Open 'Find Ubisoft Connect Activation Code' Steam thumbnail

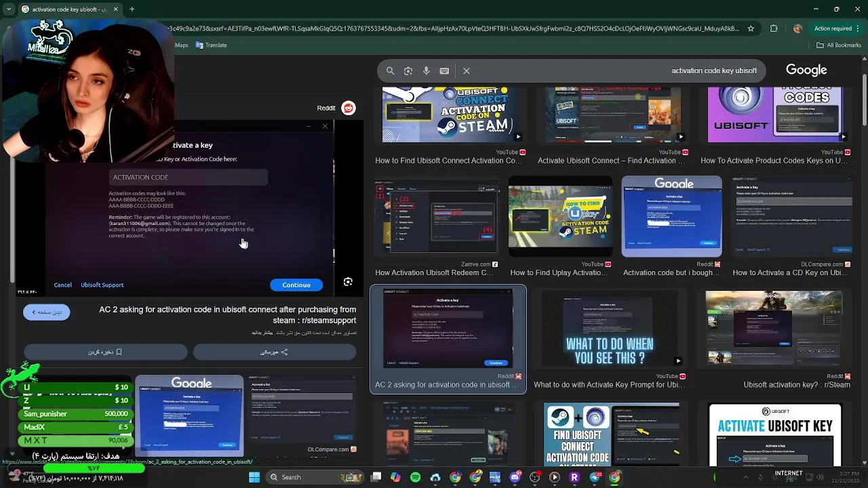point(611,434)
